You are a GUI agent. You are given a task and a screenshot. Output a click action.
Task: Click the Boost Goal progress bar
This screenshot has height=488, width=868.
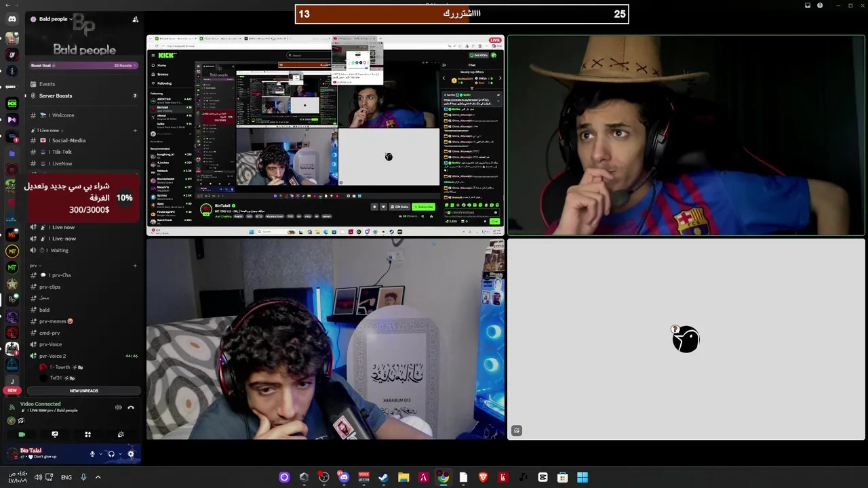click(84, 65)
